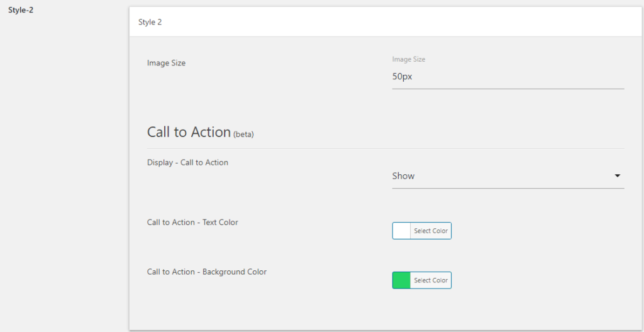
Task: Click the Show value in the dropdown
Action: pos(403,176)
